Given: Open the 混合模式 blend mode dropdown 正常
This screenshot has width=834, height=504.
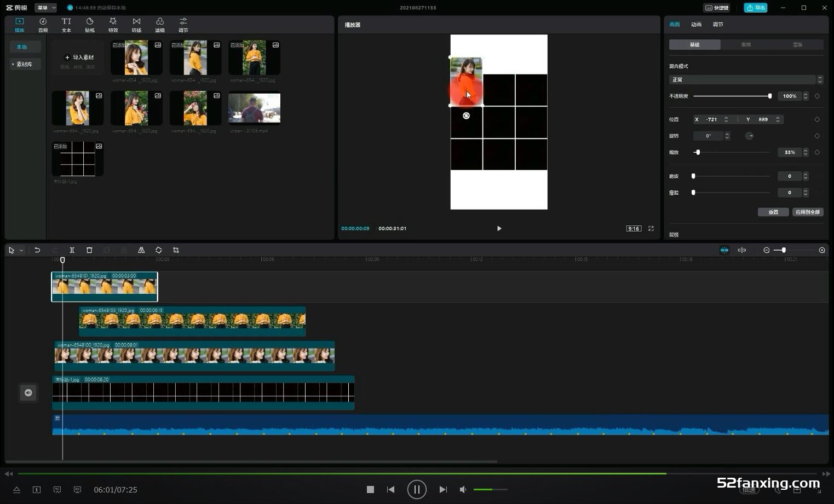Looking at the screenshot, I should (x=746, y=80).
